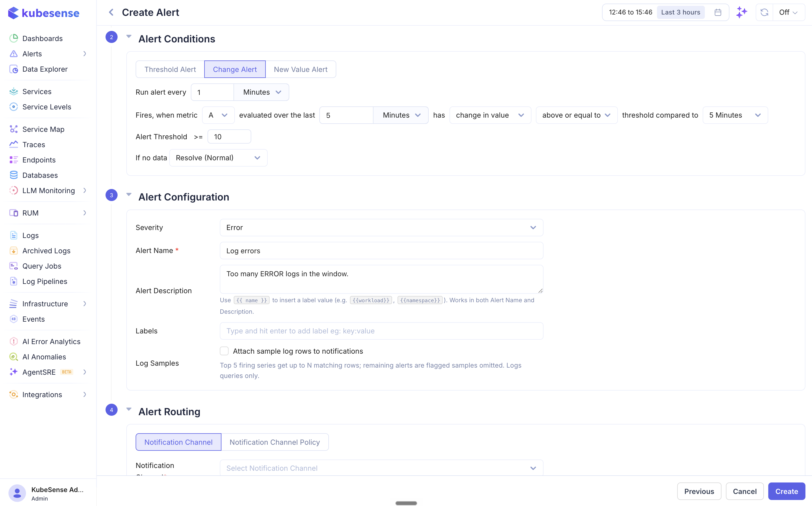Open the calendar date picker icon

718,12
